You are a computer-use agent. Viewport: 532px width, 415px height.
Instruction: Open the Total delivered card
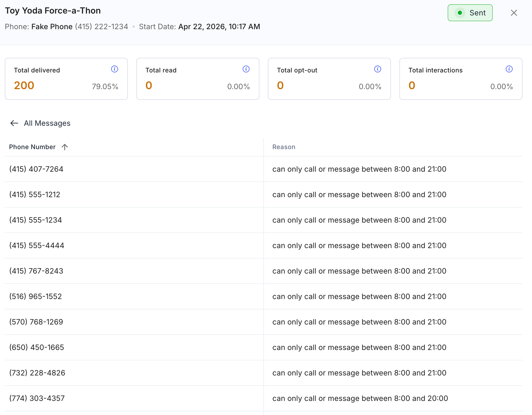point(66,79)
